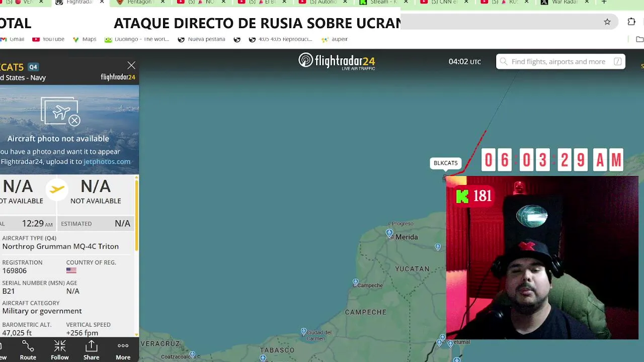Click the Merida city label
The height and width of the screenshot is (362, 644).
(407, 237)
